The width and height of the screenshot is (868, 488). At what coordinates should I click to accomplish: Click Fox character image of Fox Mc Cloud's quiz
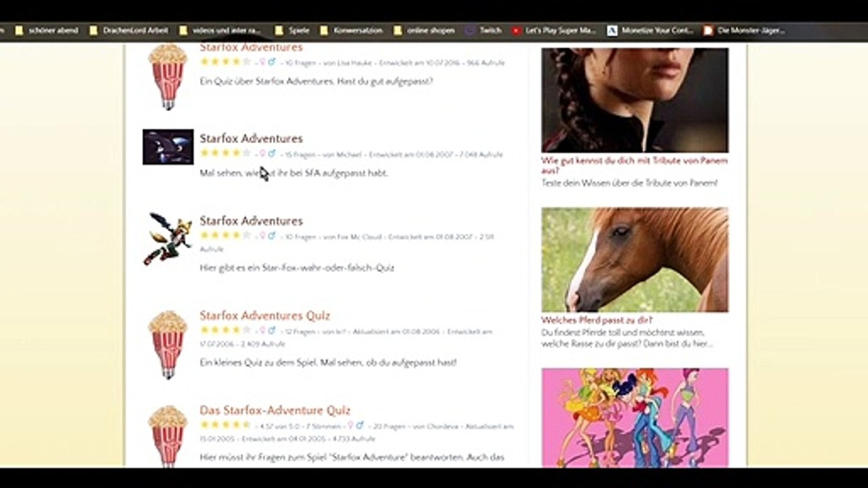(x=167, y=239)
